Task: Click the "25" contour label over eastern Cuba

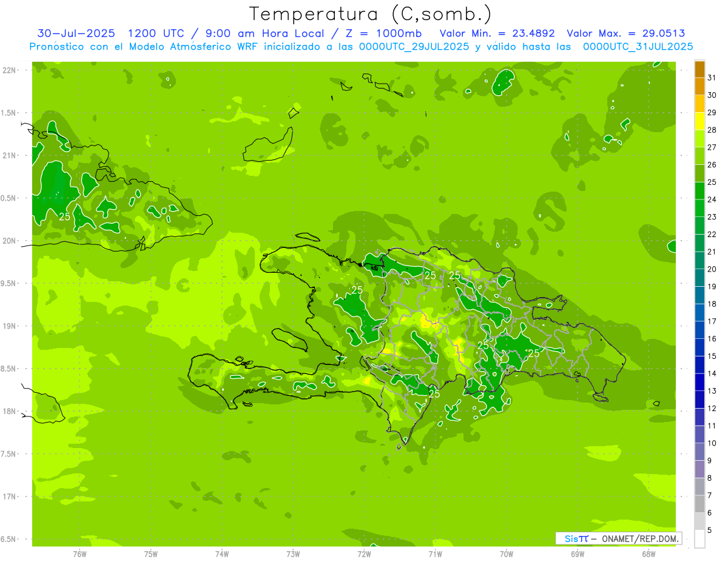Action: pyautogui.click(x=64, y=216)
